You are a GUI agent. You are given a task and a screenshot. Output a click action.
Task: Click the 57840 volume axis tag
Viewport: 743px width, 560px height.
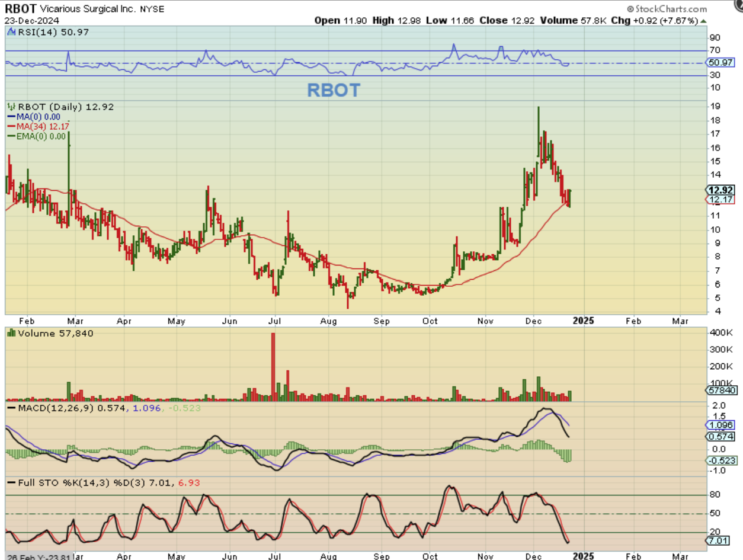click(720, 390)
